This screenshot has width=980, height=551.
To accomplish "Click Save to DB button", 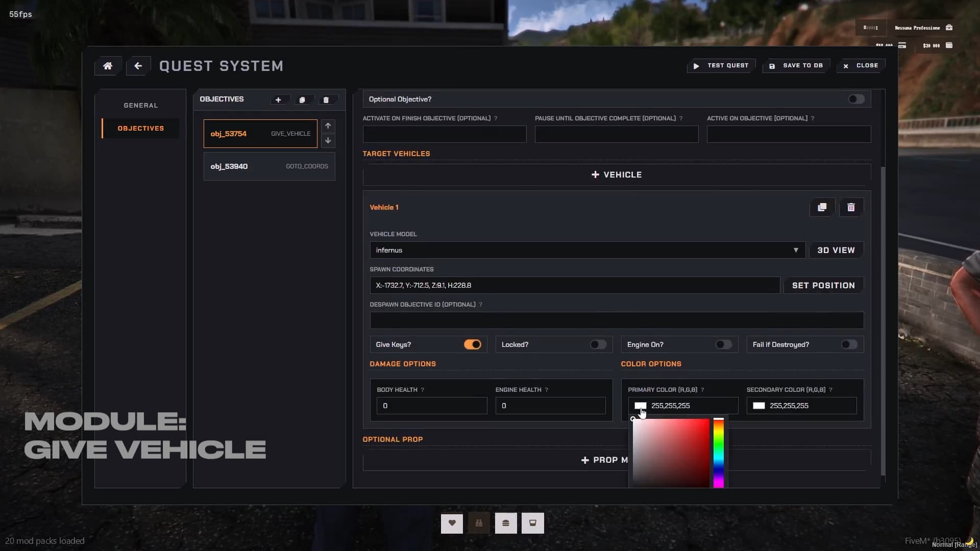I will (797, 66).
